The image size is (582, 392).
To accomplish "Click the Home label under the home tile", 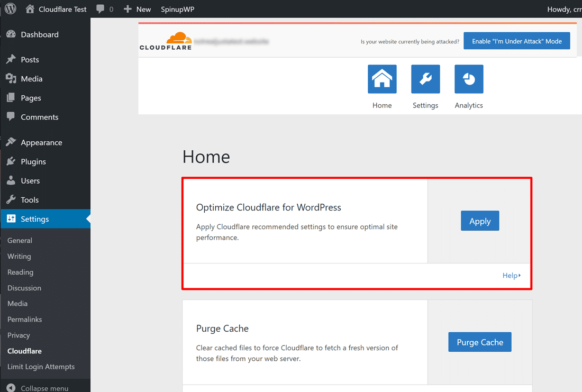I will [382, 105].
